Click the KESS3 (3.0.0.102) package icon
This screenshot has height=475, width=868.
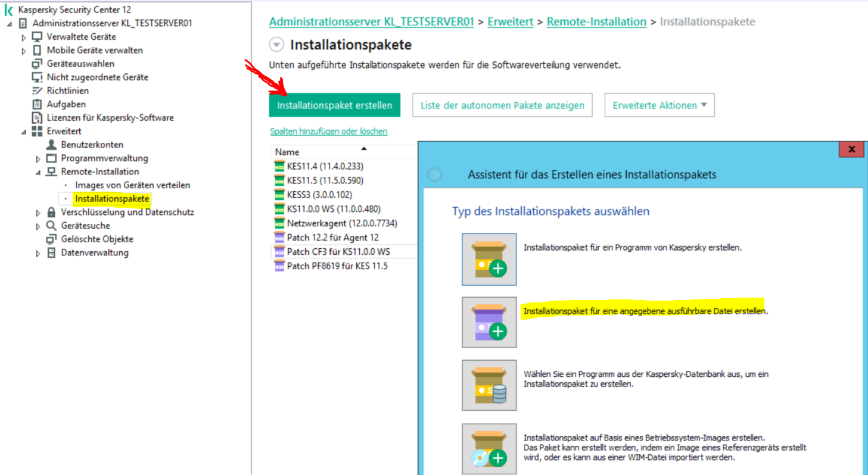pyautogui.click(x=279, y=195)
